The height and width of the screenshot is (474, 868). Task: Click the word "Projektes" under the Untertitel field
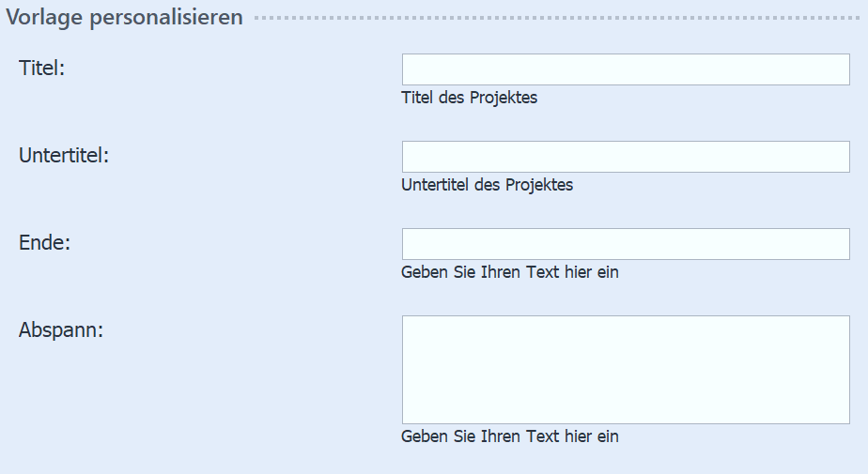tap(539, 185)
